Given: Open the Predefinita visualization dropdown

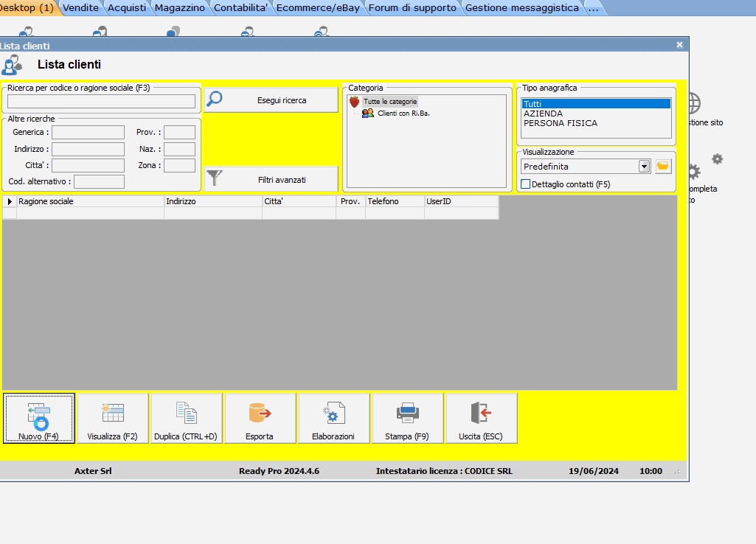Looking at the screenshot, I should 644,167.
